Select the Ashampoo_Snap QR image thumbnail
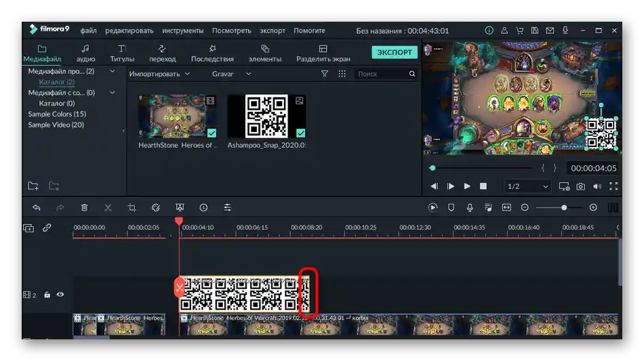This screenshot has width=644, height=361. (x=266, y=116)
